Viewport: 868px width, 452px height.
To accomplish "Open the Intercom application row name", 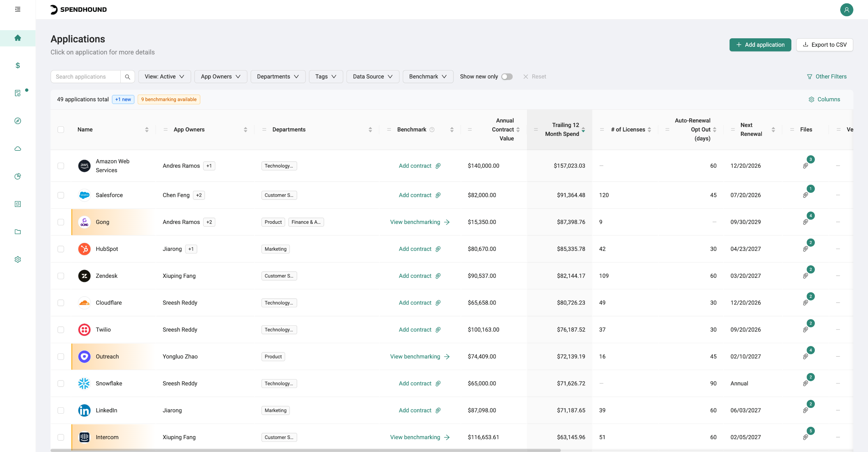I will 107,437.
